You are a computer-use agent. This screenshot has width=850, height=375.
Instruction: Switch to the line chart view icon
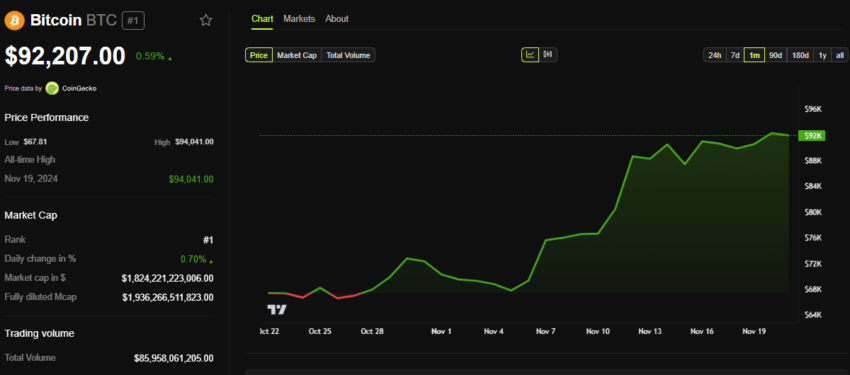(530, 55)
